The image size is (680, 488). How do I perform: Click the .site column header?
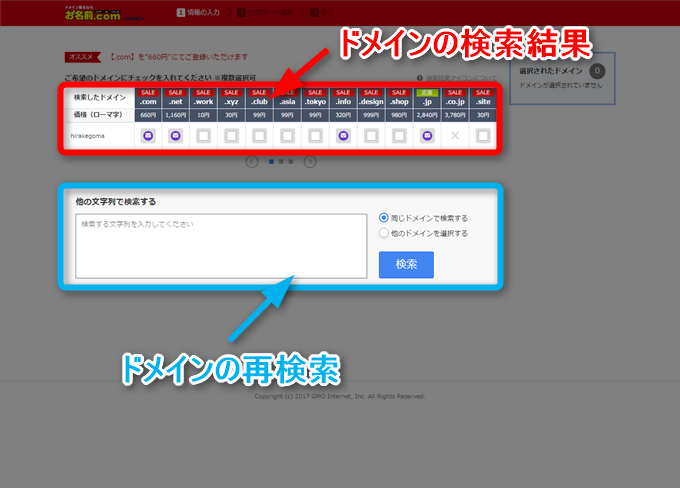(483, 98)
